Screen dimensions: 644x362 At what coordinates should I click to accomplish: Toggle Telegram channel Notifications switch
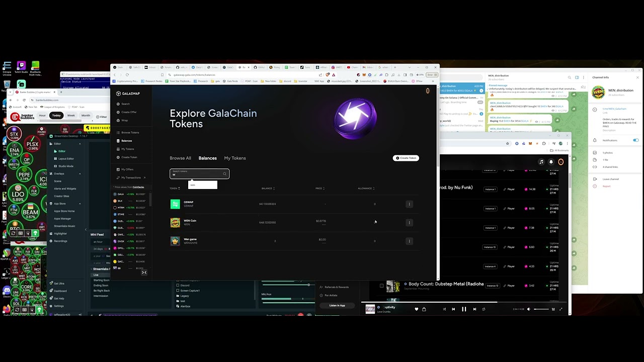[x=635, y=140]
